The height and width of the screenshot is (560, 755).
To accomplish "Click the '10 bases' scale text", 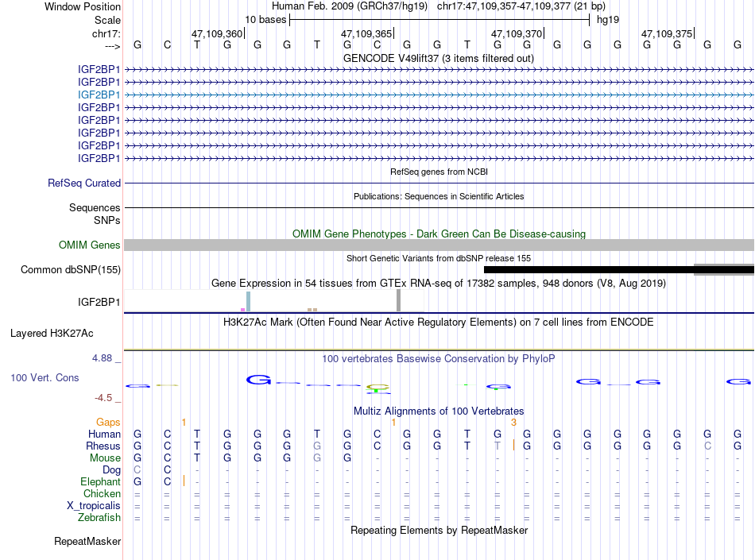I will [265, 20].
